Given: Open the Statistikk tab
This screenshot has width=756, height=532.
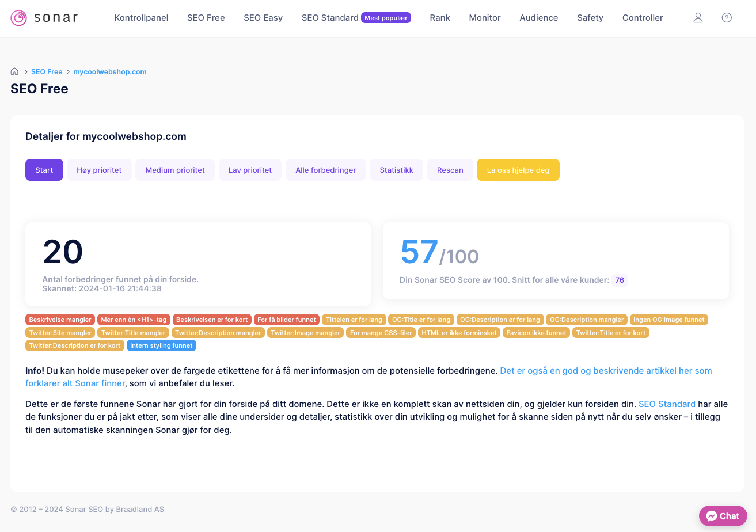Looking at the screenshot, I should 396,170.
